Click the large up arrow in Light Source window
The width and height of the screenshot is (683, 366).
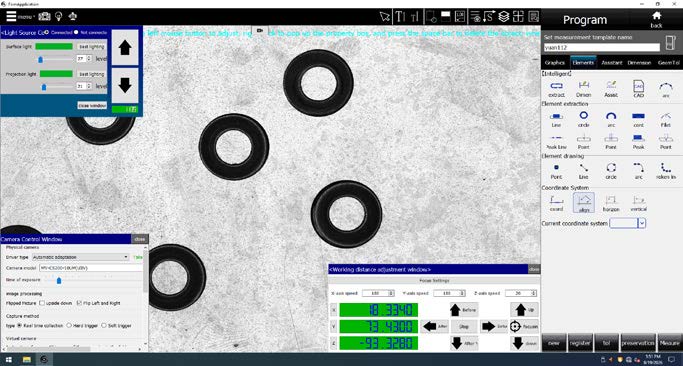pyautogui.click(x=125, y=47)
